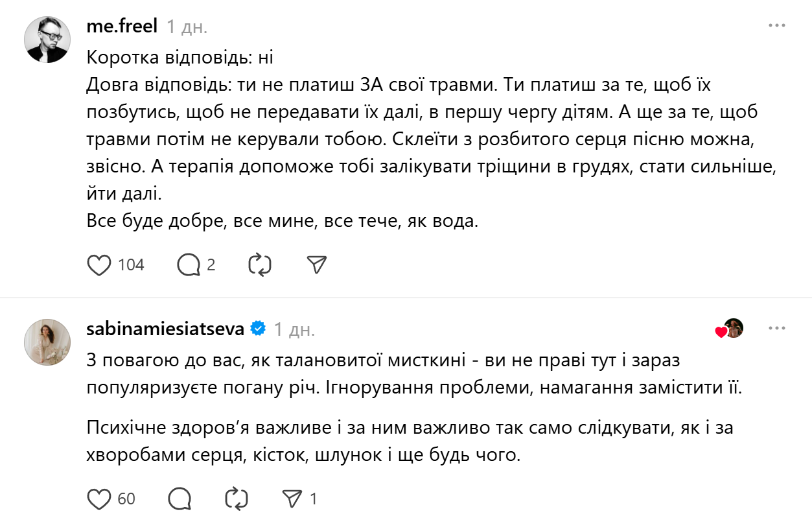Repost the sabinamiesiatseva comment
Viewport: 812px width, 529px height.
[236, 499]
